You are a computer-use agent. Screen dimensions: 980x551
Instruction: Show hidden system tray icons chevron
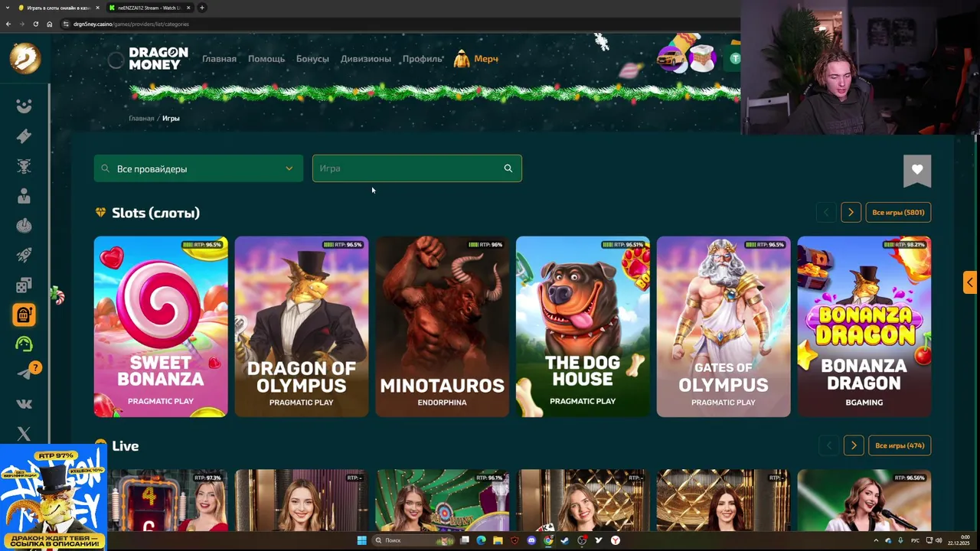pos(876,540)
